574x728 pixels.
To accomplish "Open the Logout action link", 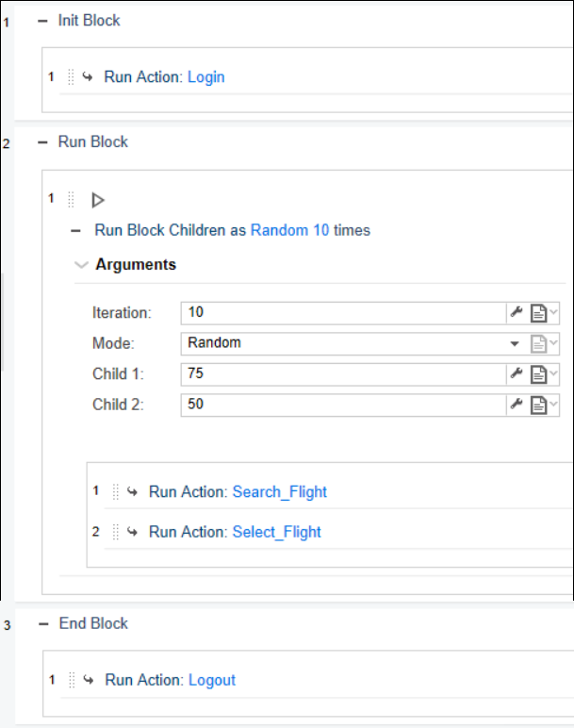I will click(212, 680).
